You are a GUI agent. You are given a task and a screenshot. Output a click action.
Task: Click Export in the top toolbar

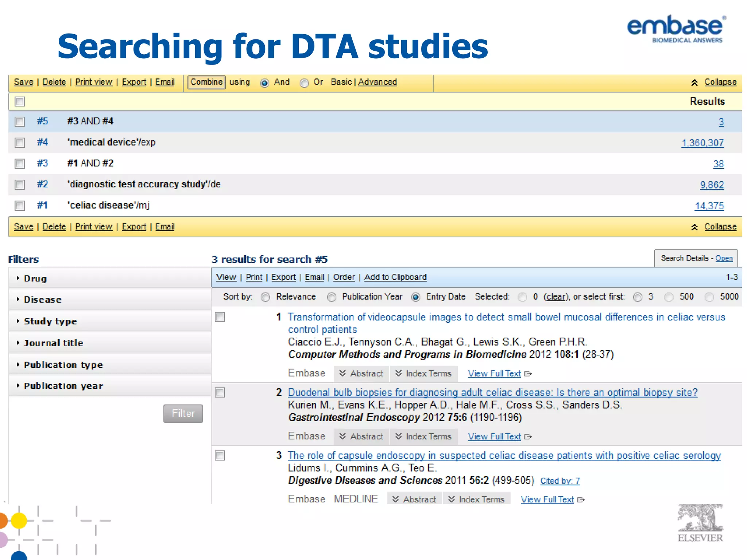tap(134, 82)
